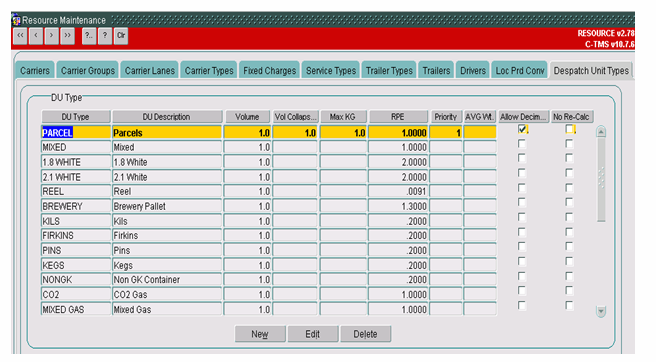Check Allow Decimal for KEGS row

(522, 262)
